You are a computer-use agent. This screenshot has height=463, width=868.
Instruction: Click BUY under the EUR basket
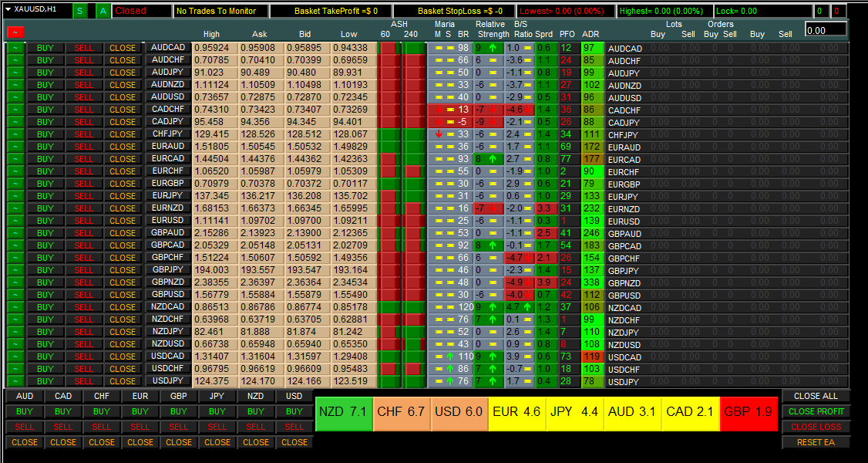(x=140, y=411)
